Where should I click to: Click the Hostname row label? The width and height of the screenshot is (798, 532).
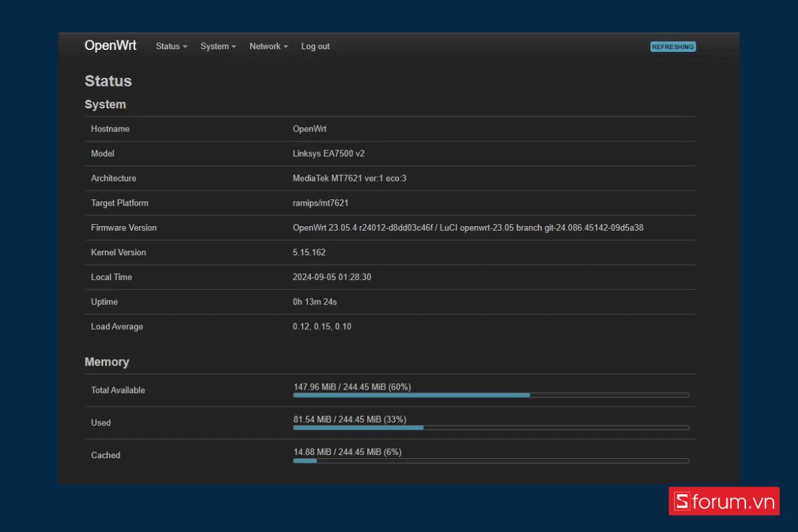point(110,129)
